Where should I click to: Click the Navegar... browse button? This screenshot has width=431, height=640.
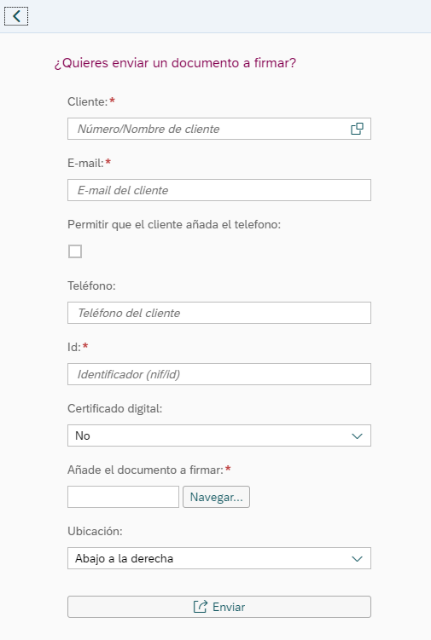click(216, 497)
